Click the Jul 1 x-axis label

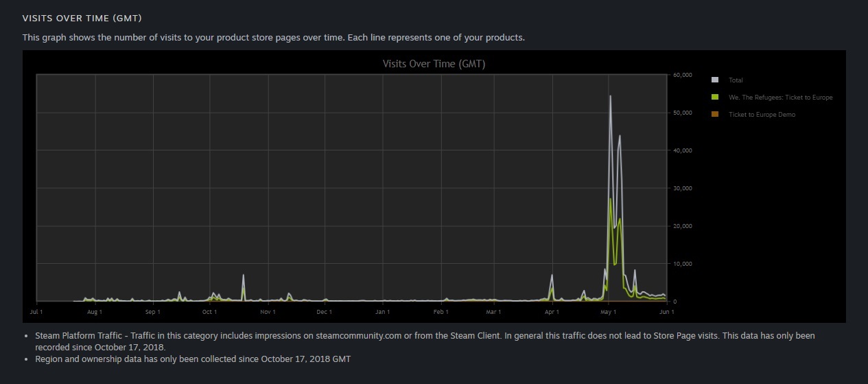36,312
